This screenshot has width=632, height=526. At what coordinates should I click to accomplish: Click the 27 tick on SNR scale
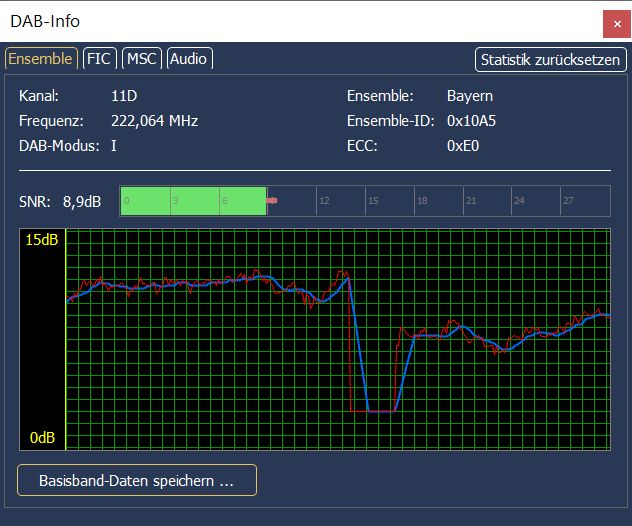click(567, 201)
